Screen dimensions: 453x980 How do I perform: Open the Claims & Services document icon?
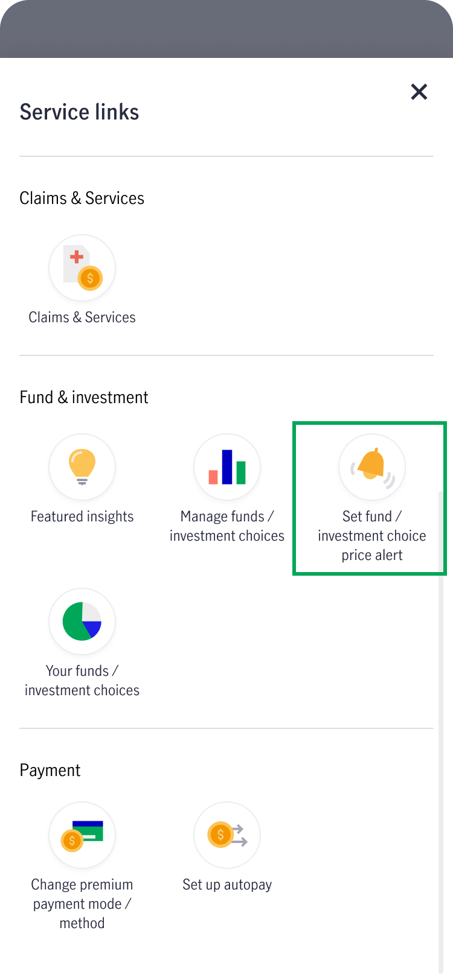(82, 268)
